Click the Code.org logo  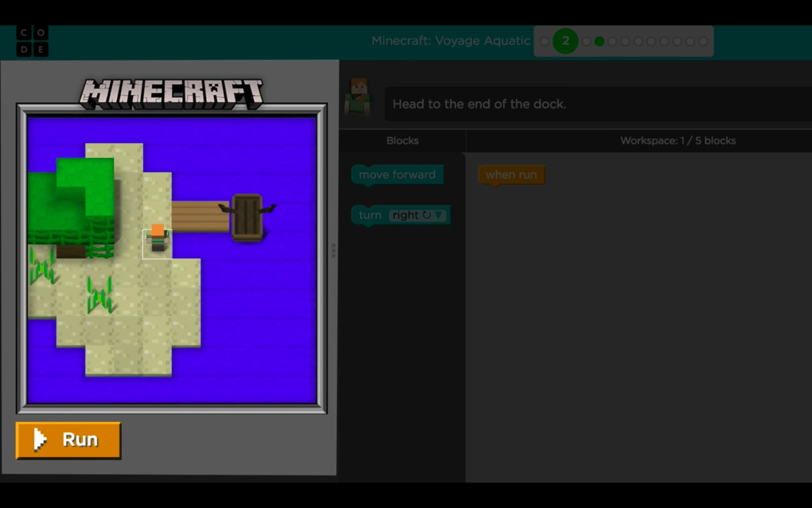point(32,41)
